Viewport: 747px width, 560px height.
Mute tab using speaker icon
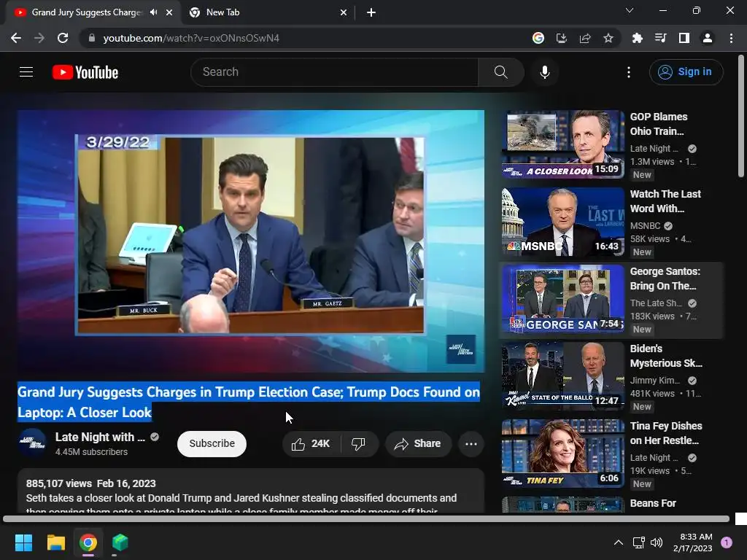pyautogui.click(x=153, y=12)
